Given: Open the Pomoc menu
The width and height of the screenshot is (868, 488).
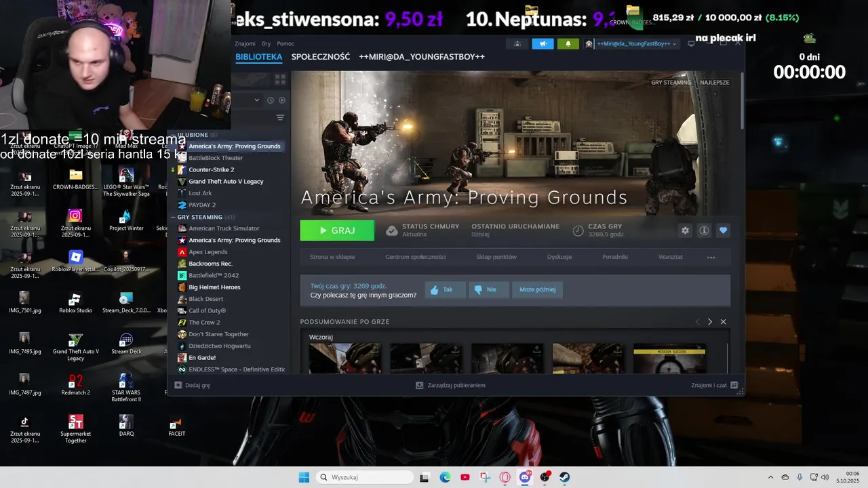Looking at the screenshot, I should click(x=285, y=43).
